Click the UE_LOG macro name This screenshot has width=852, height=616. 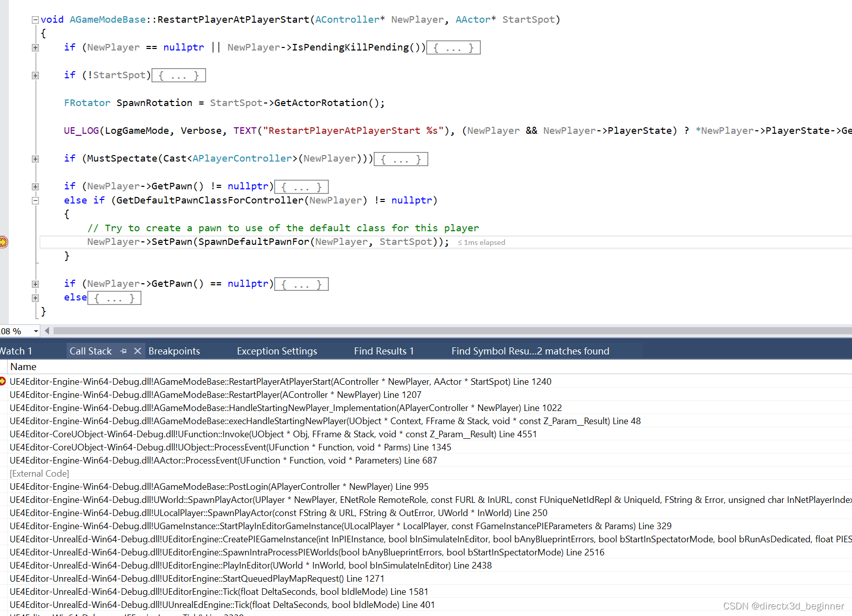[81, 131]
